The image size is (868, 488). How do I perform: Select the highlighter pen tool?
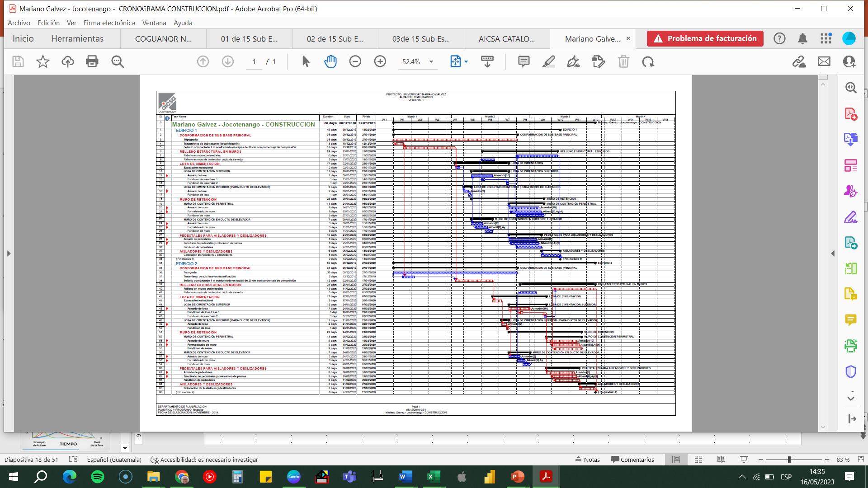[549, 62]
